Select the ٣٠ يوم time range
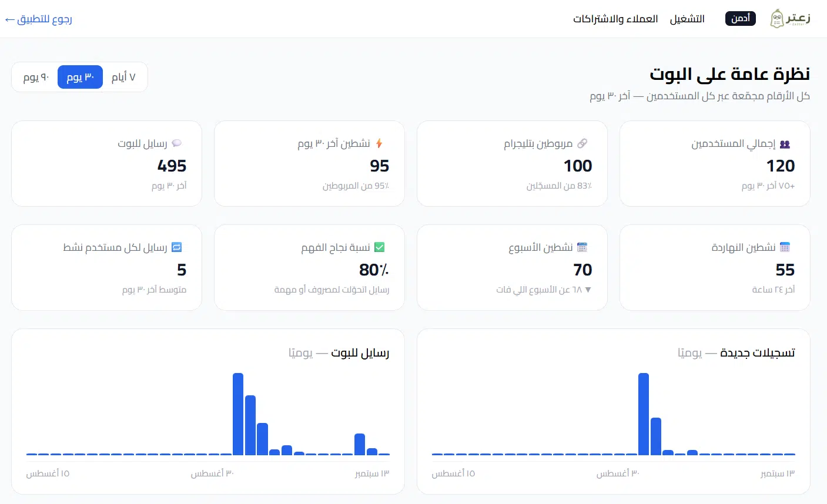Screen dimensions: 827x504 tap(80, 77)
